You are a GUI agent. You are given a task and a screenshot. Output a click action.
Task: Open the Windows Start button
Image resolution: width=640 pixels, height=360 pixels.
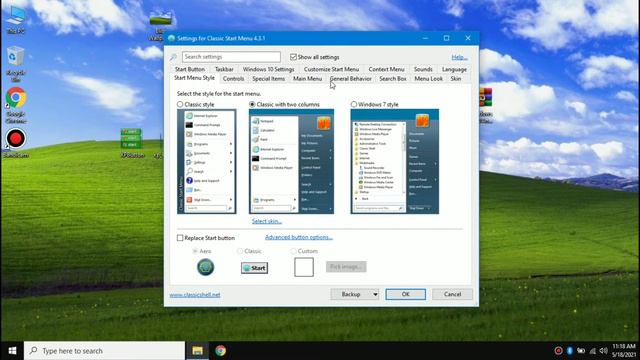tap(12, 351)
